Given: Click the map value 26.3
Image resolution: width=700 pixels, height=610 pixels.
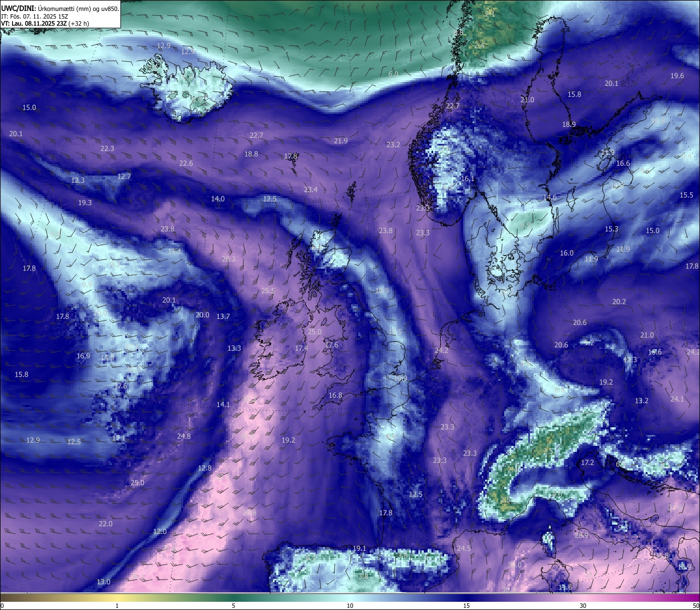Looking at the screenshot, I should [x=229, y=259].
